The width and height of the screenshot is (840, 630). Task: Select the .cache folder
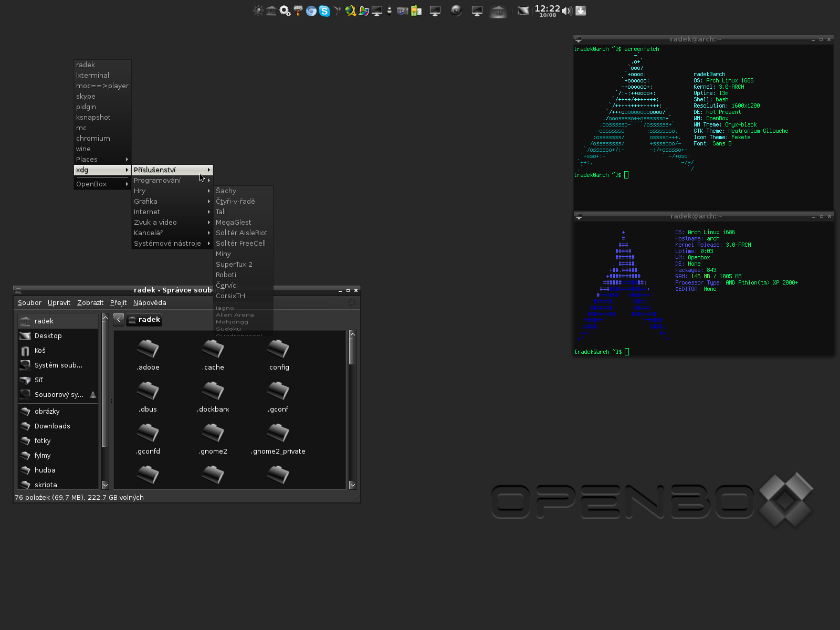[x=213, y=355]
